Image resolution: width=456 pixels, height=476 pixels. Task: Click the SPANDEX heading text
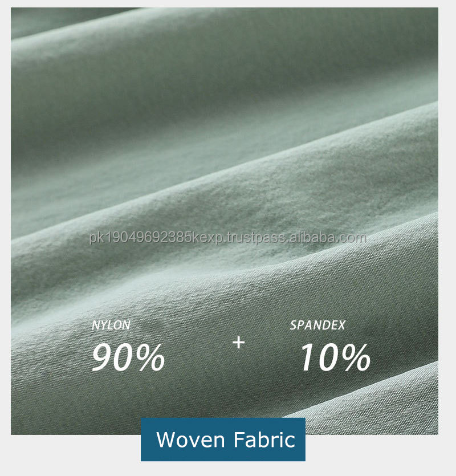317,325
